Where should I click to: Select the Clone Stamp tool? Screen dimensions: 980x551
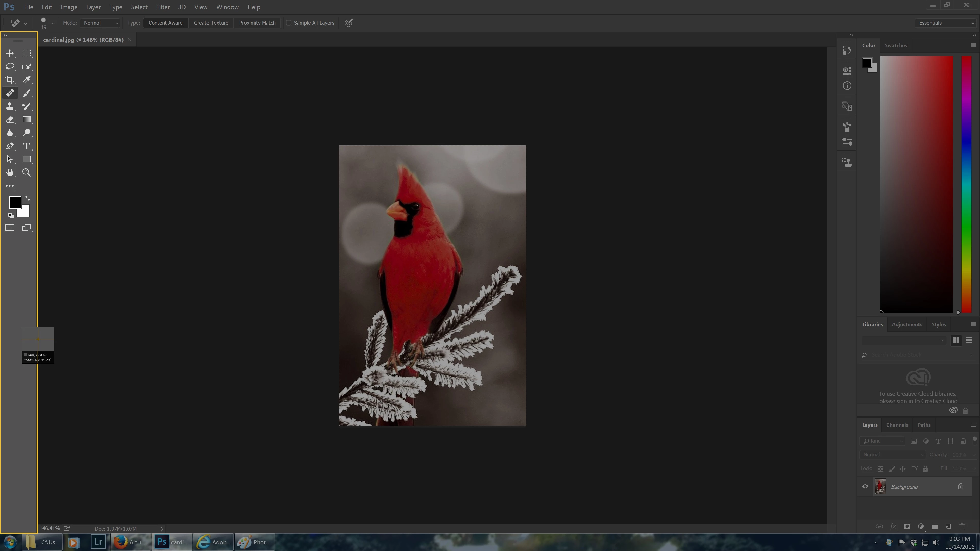[x=10, y=106]
